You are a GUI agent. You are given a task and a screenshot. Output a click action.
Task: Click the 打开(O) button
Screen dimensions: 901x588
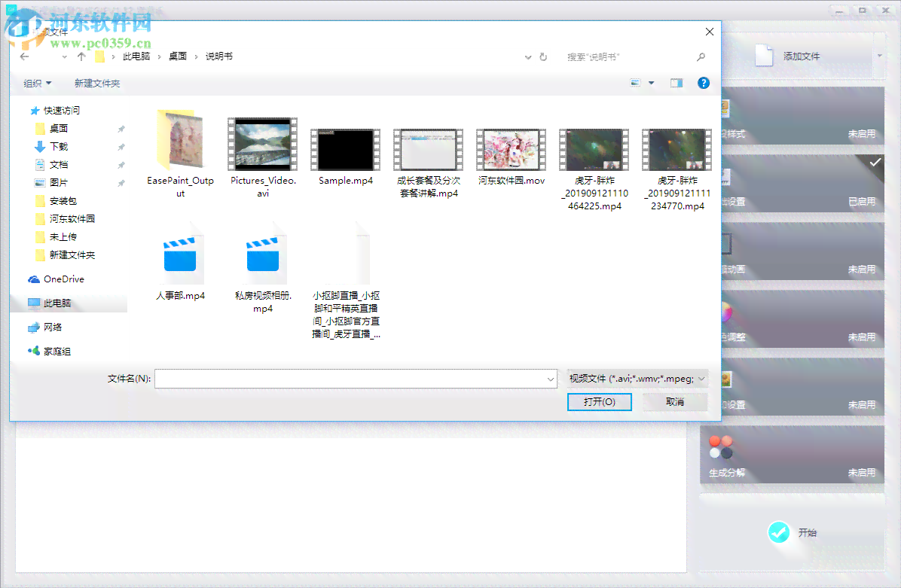point(600,402)
